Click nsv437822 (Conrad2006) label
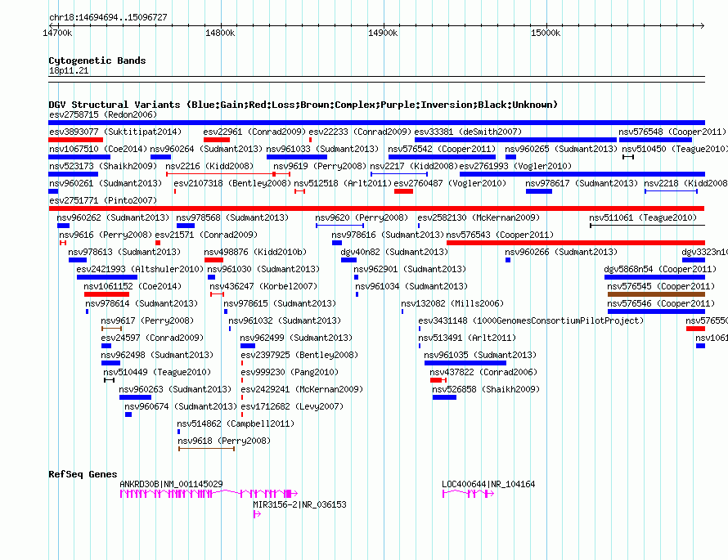The image size is (728, 560). [483, 372]
